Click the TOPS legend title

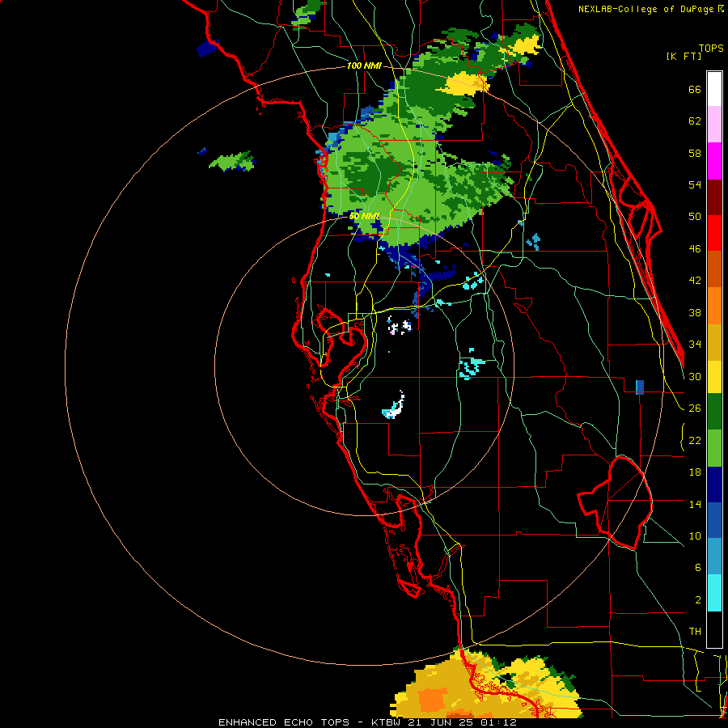(711, 48)
